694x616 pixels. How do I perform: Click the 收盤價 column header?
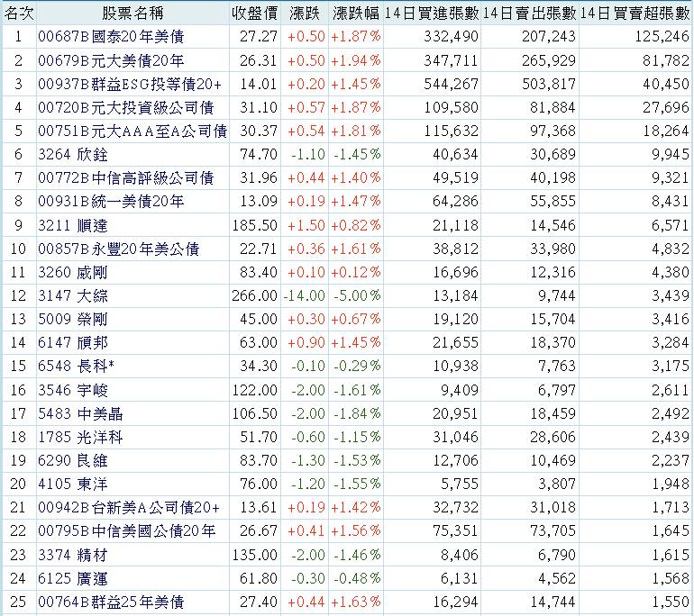tap(255, 14)
